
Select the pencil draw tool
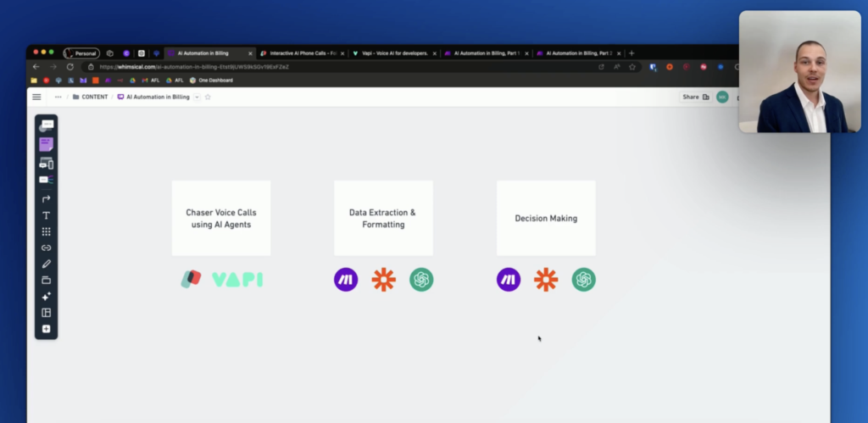coord(46,264)
